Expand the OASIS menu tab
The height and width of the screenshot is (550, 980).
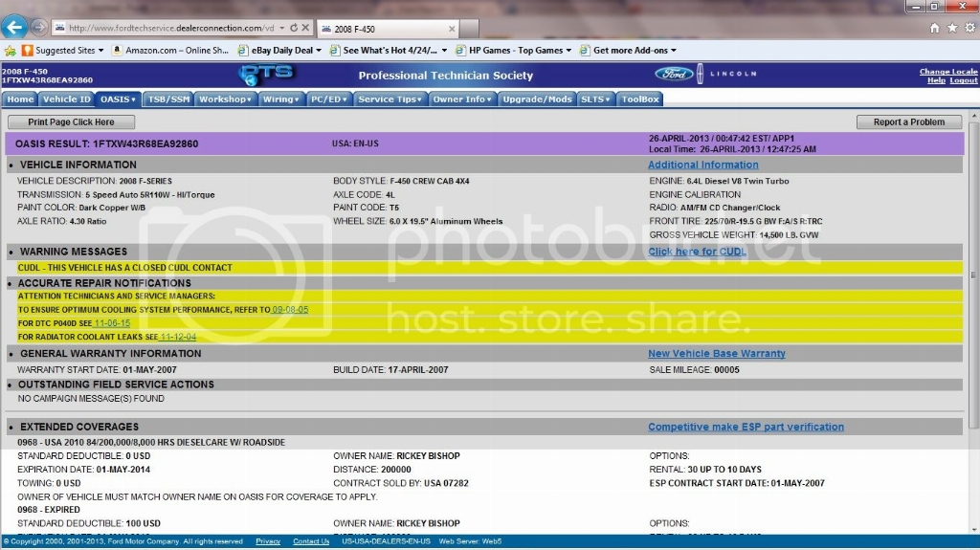click(118, 99)
